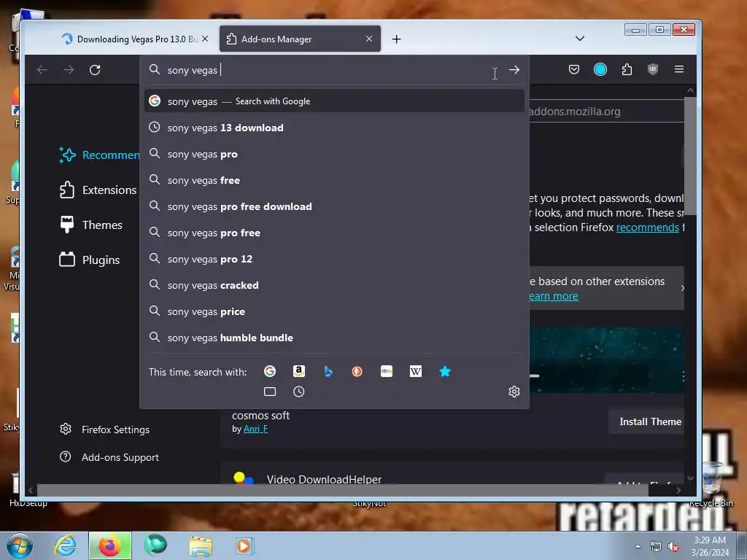Viewport: 747px width, 560px height.
Task: Close the Downloading Vegas Pro tab
Action: point(205,39)
